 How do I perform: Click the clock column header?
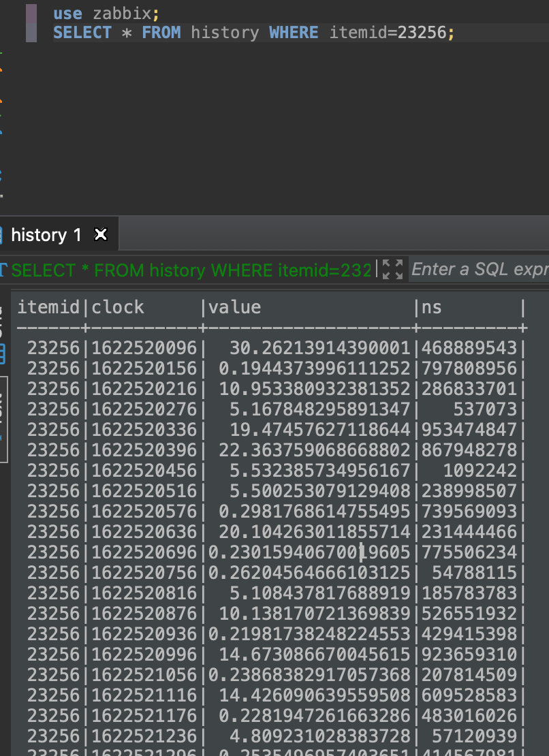point(118,307)
